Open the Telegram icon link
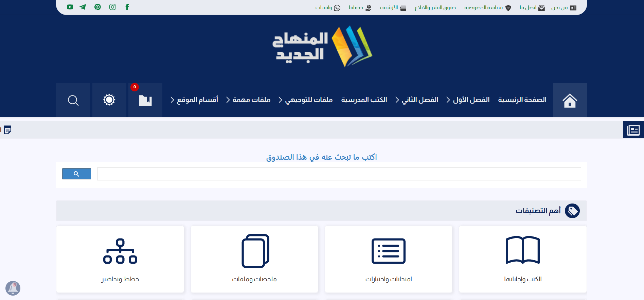 click(83, 7)
